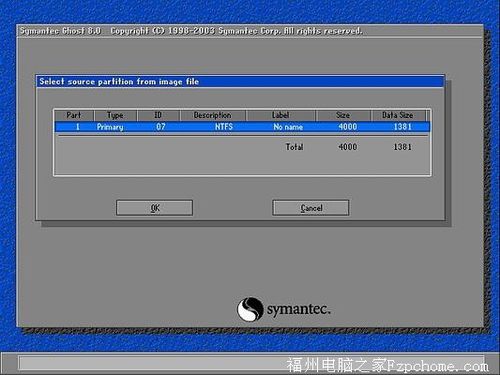Image resolution: width=500 pixels, height=375 pixels.
Task: Click the ID column header
Action: 158,115
